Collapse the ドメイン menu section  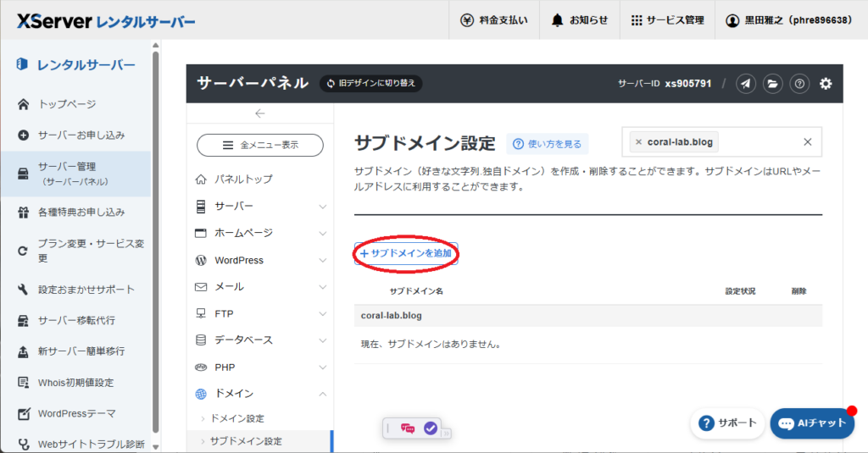[260, 394]
